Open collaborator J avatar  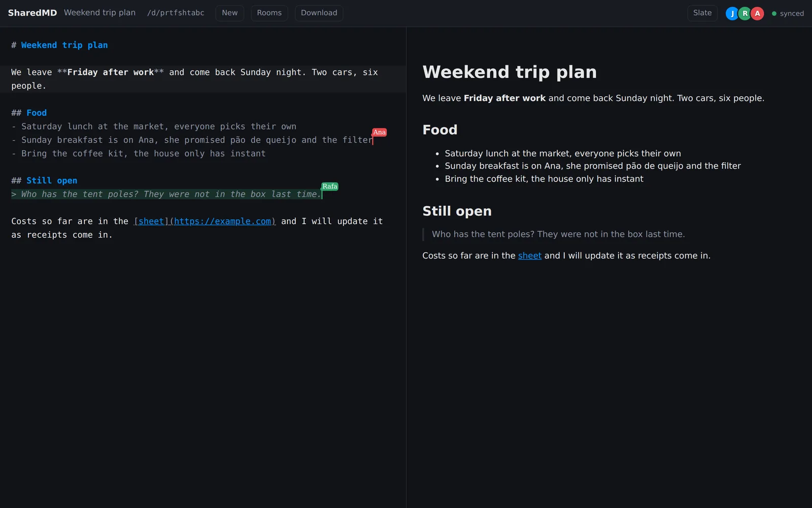coord(732,14)
